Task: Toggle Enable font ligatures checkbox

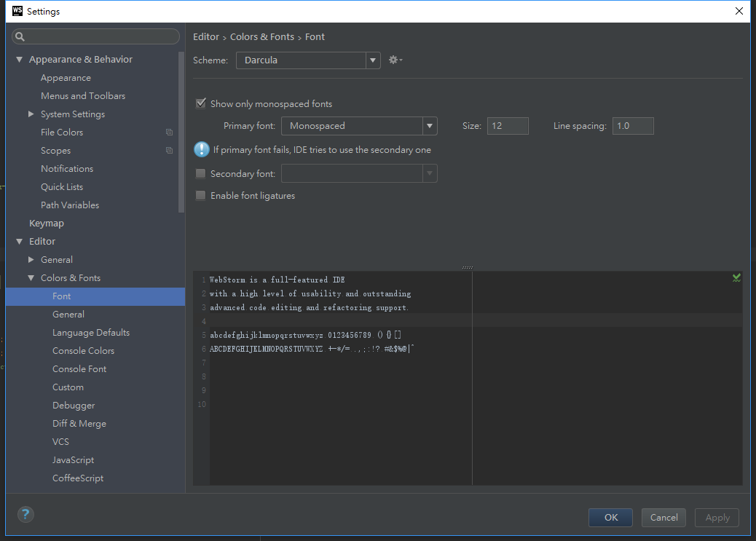Action: [201, 196]
